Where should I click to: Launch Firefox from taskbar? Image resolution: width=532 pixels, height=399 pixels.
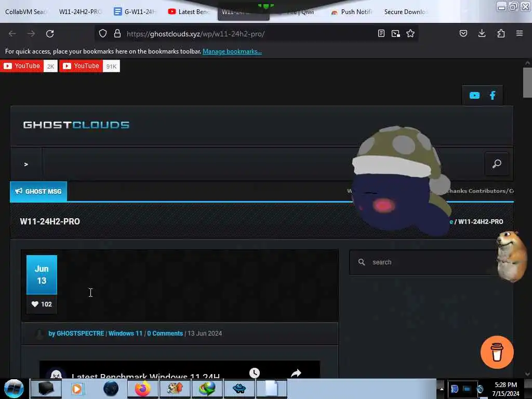(142, 389)
